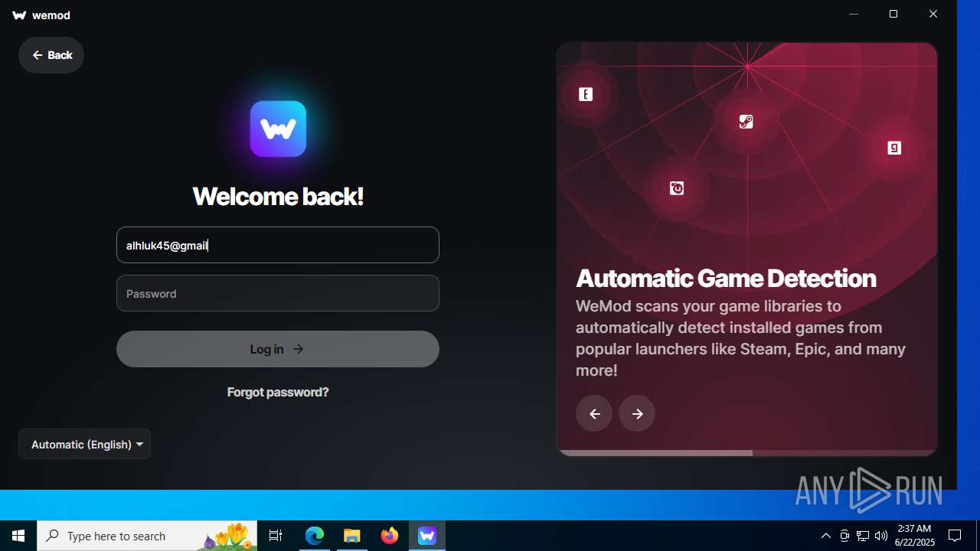Click into the Password field
This screenshot has height=551, width=980.
tap(278, 293)
